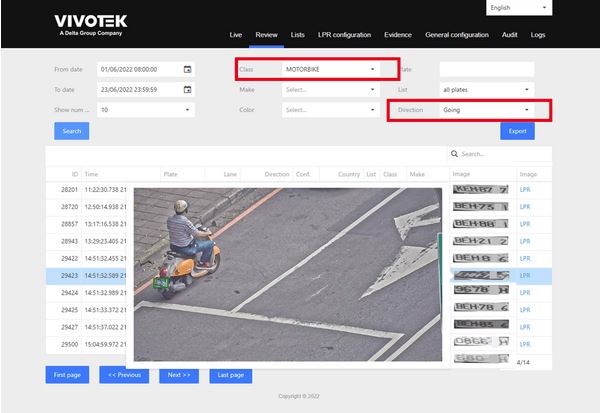Open the Color select dropdown
600x413 pixels.
[x=330, y=109]
